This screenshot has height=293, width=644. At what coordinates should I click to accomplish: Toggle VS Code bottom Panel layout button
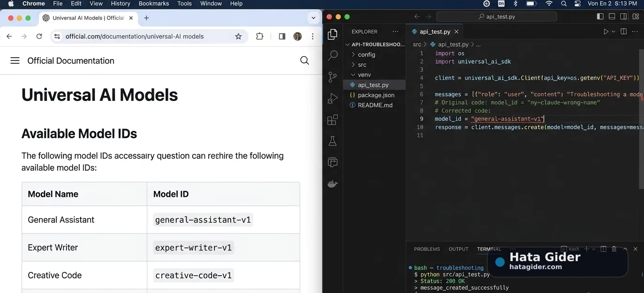(612, 16)
